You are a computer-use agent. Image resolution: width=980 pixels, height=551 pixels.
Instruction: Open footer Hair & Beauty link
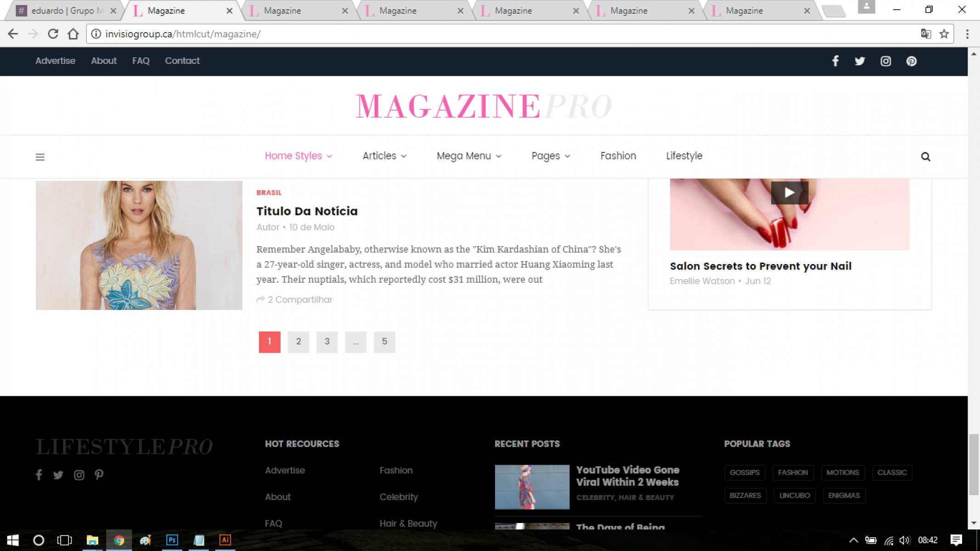tap(408, 523)
